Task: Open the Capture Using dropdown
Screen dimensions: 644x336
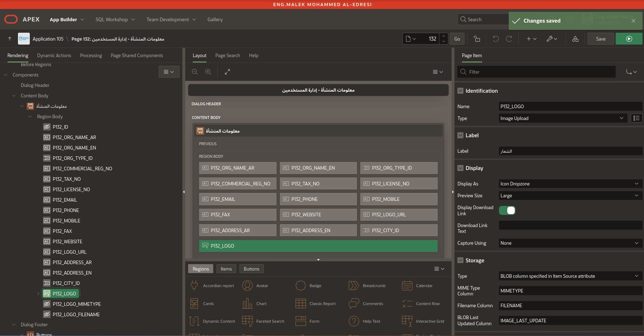Action: point(570,243)
